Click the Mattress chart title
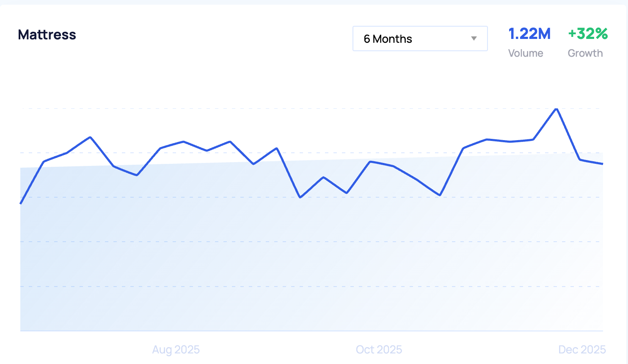This screenshot has height=364, width=628. click(x=47, y=35)
